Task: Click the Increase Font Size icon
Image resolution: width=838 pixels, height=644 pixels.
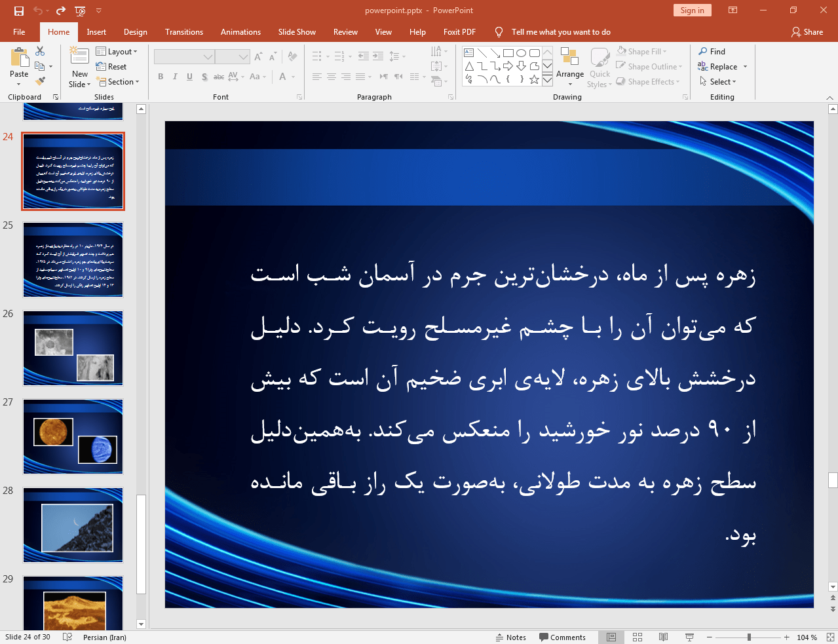Action: (x=259, y=57)
